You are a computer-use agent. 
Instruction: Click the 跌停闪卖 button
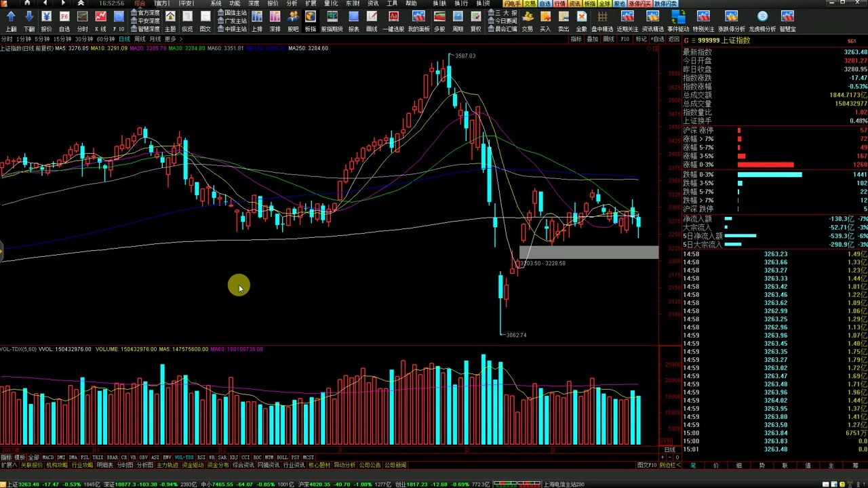[665, 3]
